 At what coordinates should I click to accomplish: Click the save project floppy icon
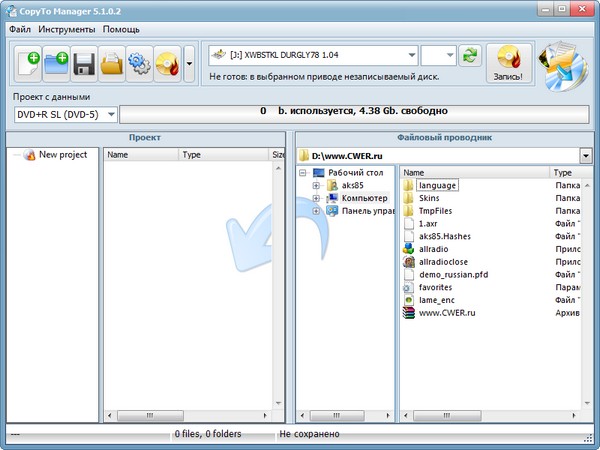[x=84, y=65]
